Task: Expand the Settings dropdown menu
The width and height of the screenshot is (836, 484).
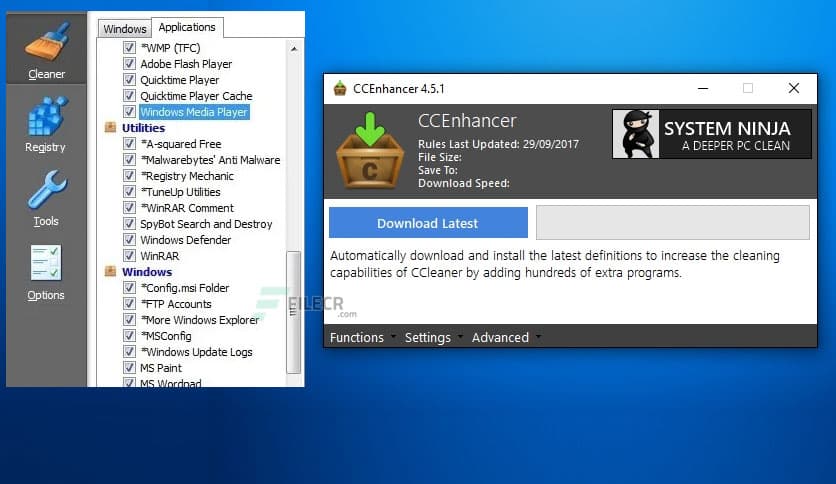Action: [432, 337]
